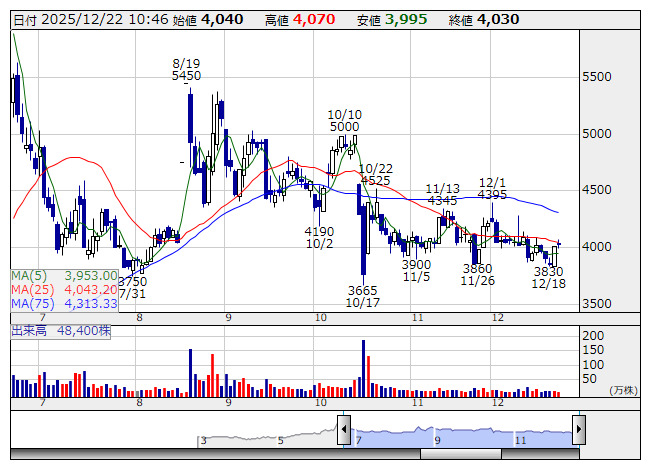Click the 始値 4,040 open price
Viewport: 653px width, 470px height.
coord(208,20)
